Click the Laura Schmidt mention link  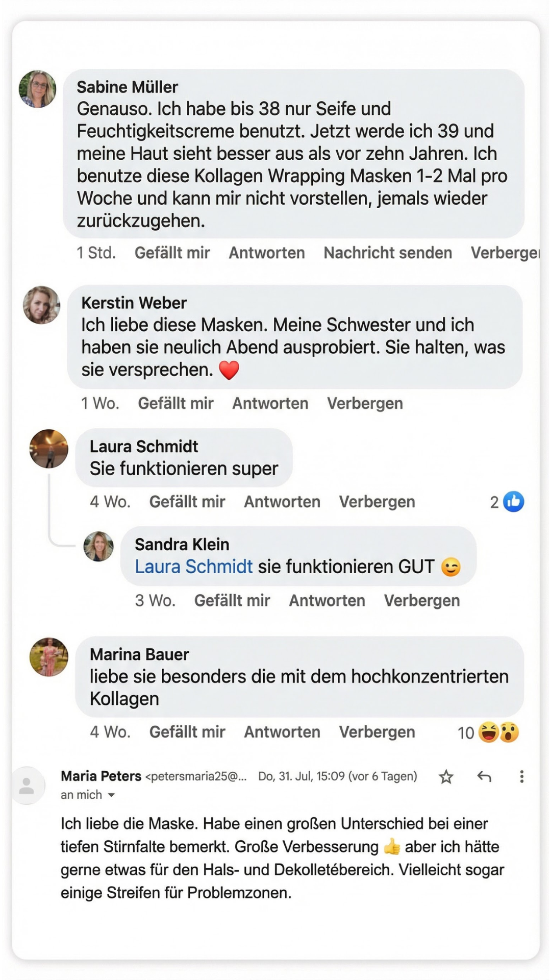pos(193,567)
